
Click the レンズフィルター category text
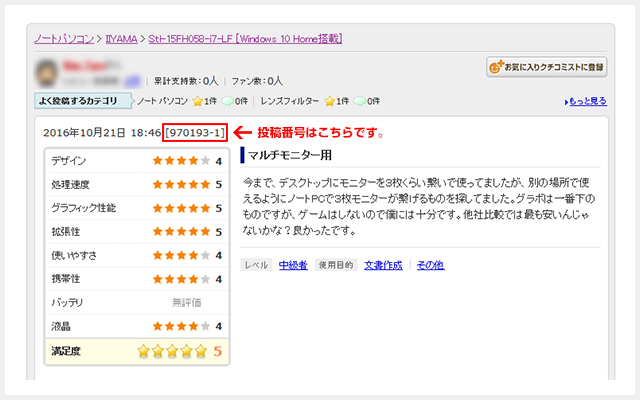[x=289, y=101]
